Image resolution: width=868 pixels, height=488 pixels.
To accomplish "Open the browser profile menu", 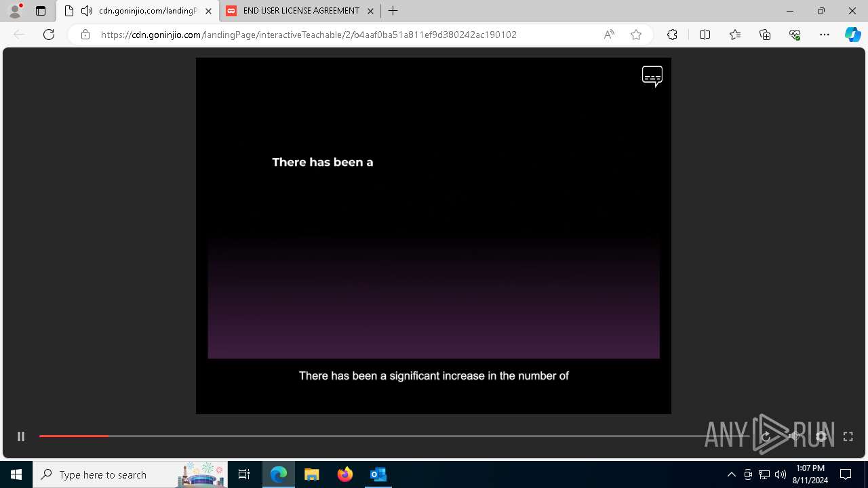I will click(x=14, y=11).
